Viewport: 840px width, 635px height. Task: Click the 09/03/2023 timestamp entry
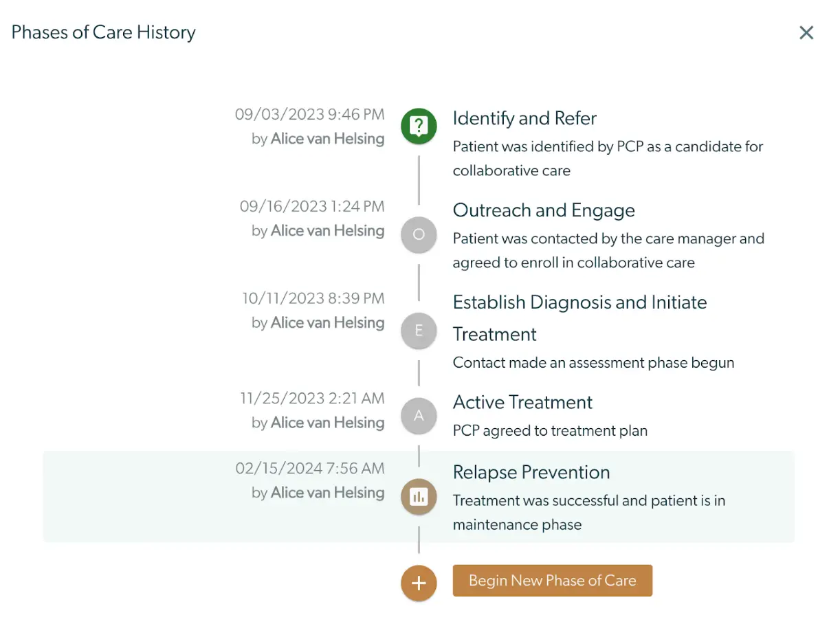(309, 114)
